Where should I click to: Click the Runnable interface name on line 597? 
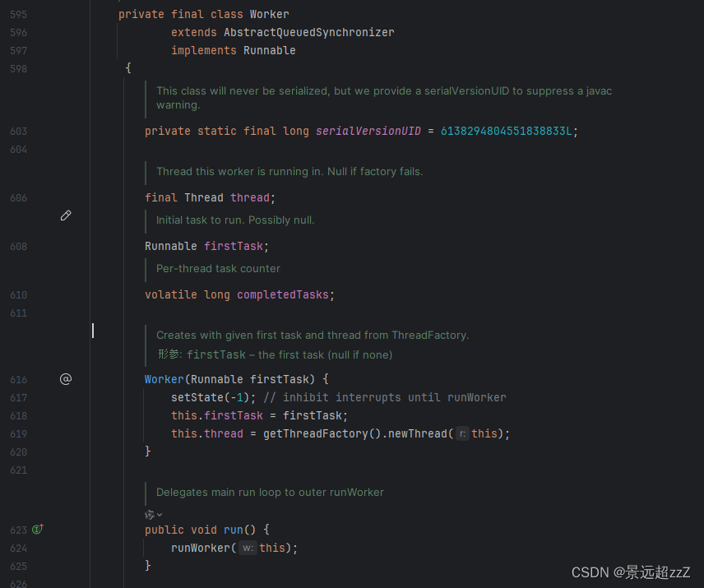click(269, 50)
